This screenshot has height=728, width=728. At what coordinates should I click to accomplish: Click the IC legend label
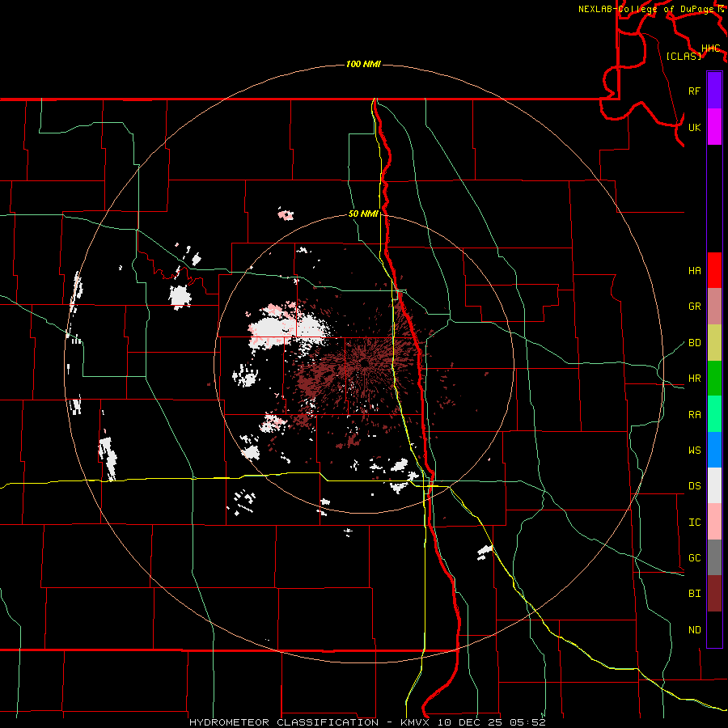[x=694, y=523]
